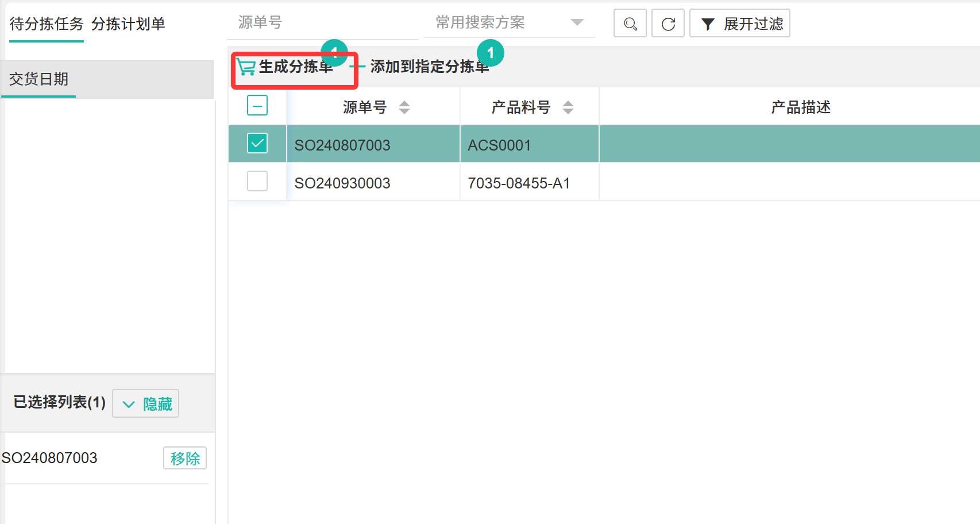Click the refresh icon button

(x=668, y=24)
